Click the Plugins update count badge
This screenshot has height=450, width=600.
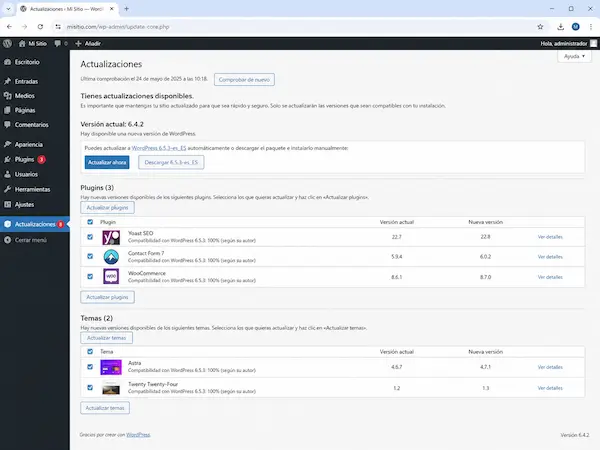[x=41, y=159]
